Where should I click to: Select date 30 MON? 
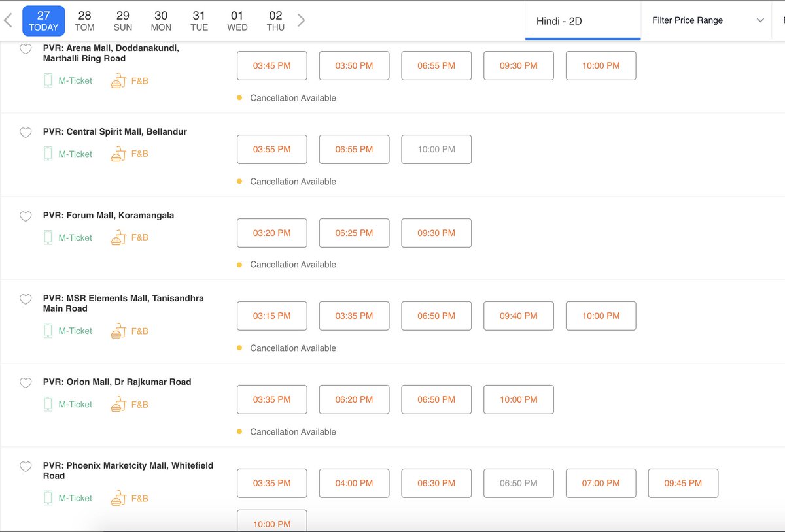[x=161, y=21]
